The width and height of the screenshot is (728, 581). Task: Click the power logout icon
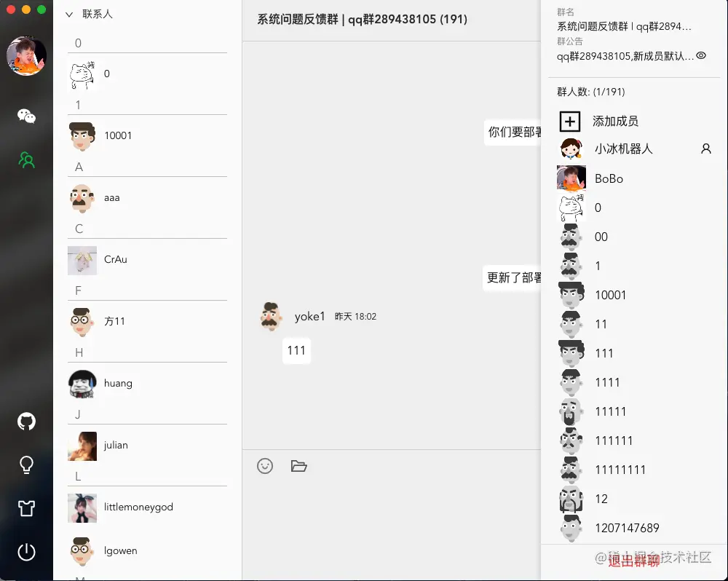26,552
